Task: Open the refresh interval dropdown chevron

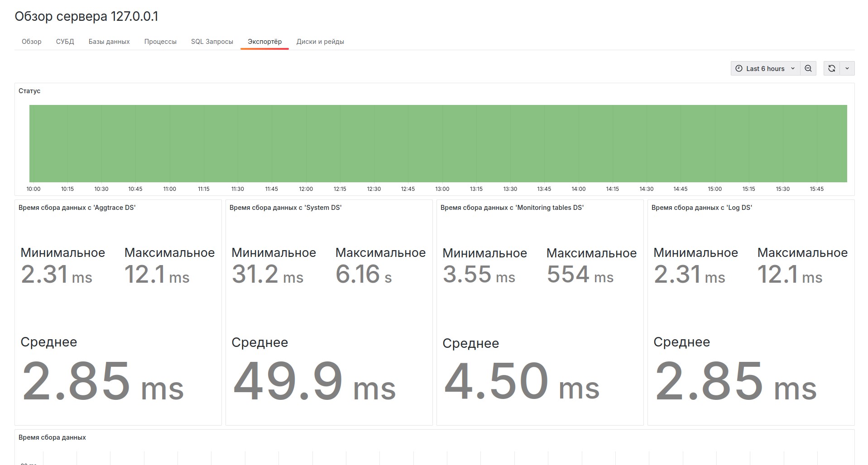Action: (x=847, y=68)
